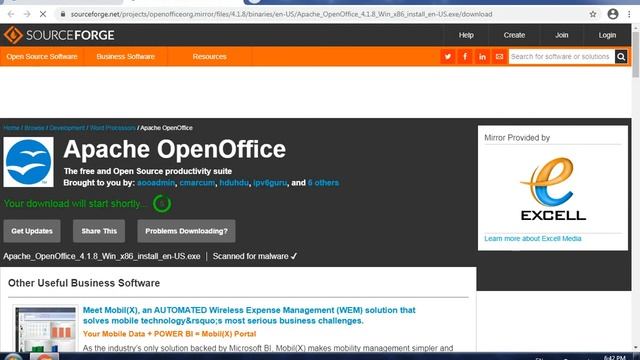Open the Meet Mobil(X) headline link

pos(249,316)
